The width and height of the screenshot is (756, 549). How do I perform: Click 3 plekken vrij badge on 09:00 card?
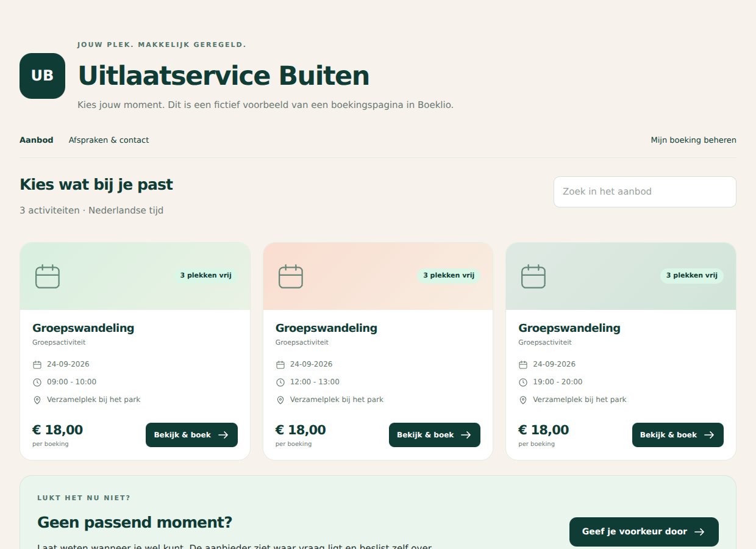coord(206,276)
